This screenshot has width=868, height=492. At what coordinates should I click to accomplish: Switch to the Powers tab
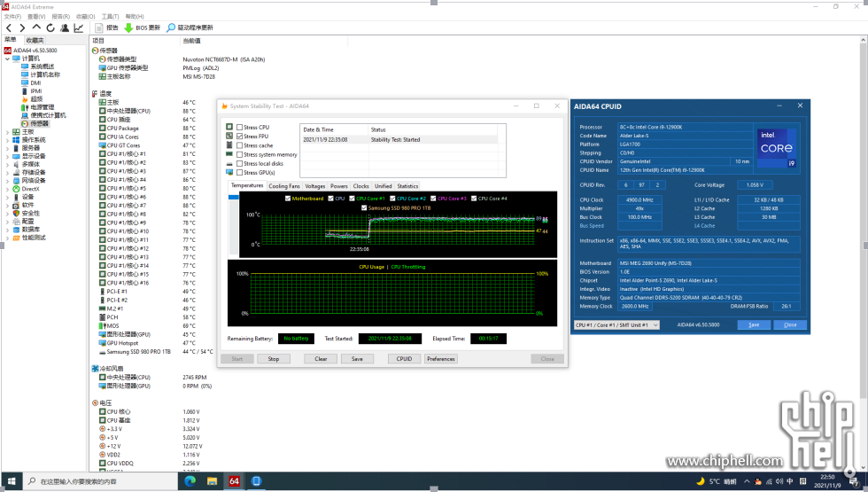click(338, 186)
